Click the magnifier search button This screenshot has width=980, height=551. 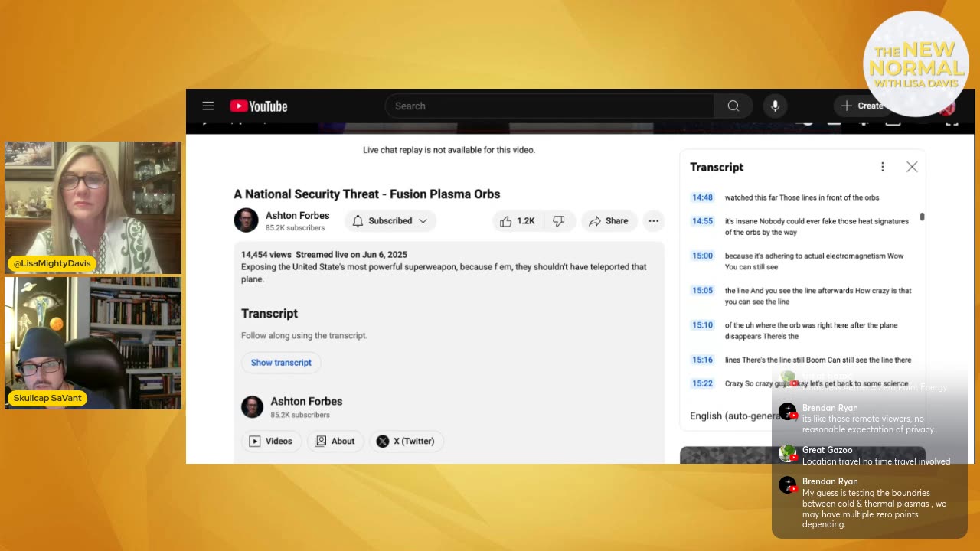coord(733,106)
